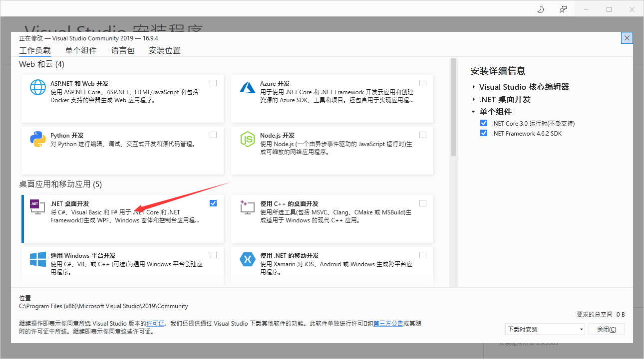Close the modify dialog with the X button

pos(628,38)
